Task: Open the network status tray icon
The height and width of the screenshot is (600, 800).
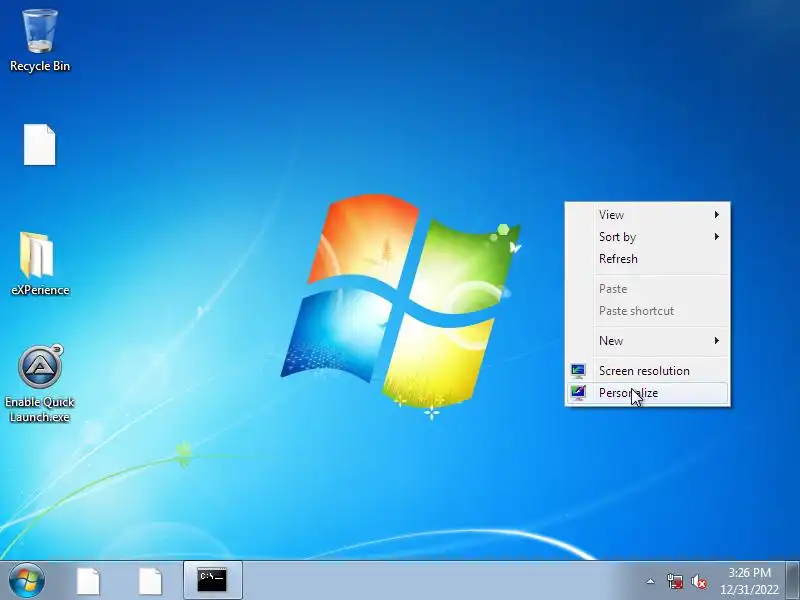Action: 674,581
